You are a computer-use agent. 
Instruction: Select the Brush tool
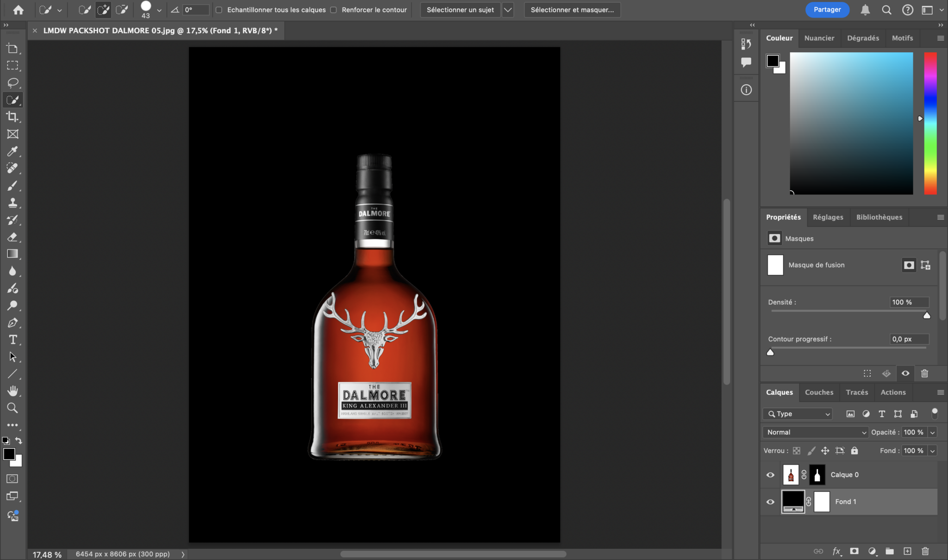12,186
